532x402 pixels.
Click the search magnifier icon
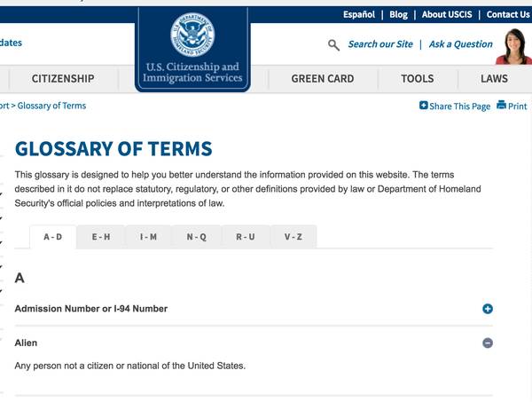coord(333,45)
